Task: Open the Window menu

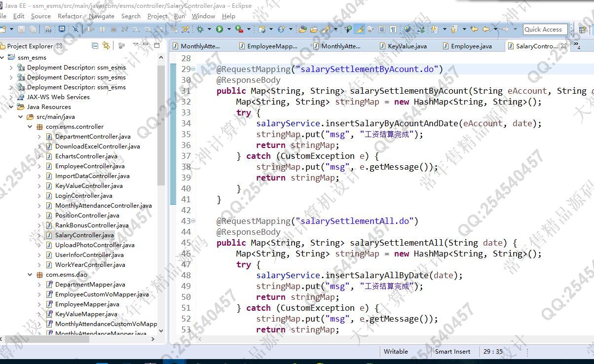Action: (x=203, y=16)
